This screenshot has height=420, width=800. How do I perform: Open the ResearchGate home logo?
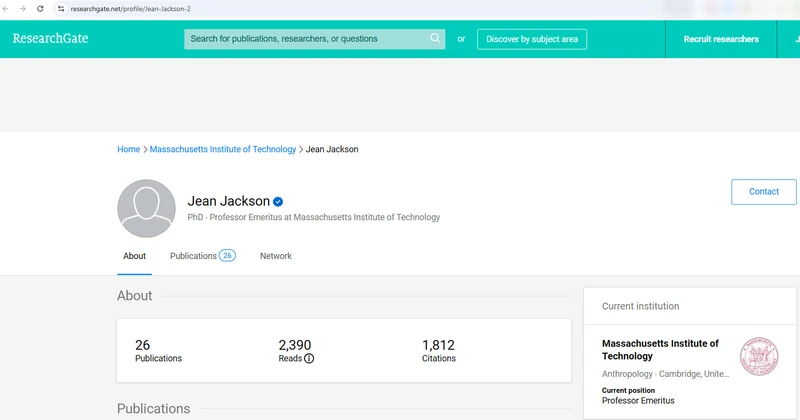(x=51, y=38)
